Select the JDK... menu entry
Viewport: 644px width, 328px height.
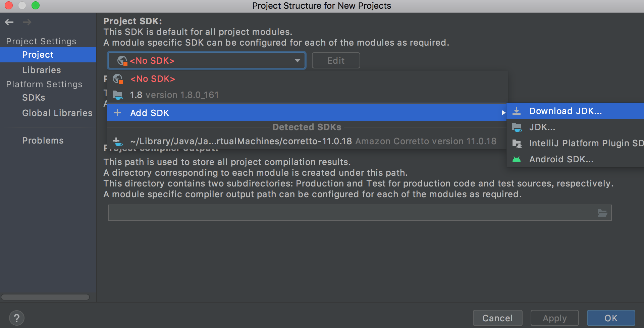(x=542, y=127)
